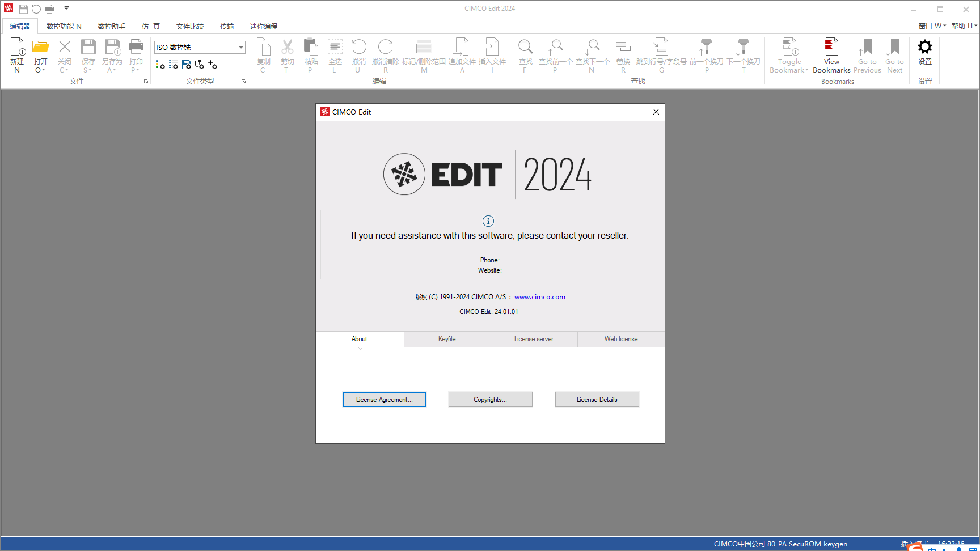The width and height of the screenshot is (980, 551).
Task: Open file save settings icon with blue disk
Action: (187, 65)
